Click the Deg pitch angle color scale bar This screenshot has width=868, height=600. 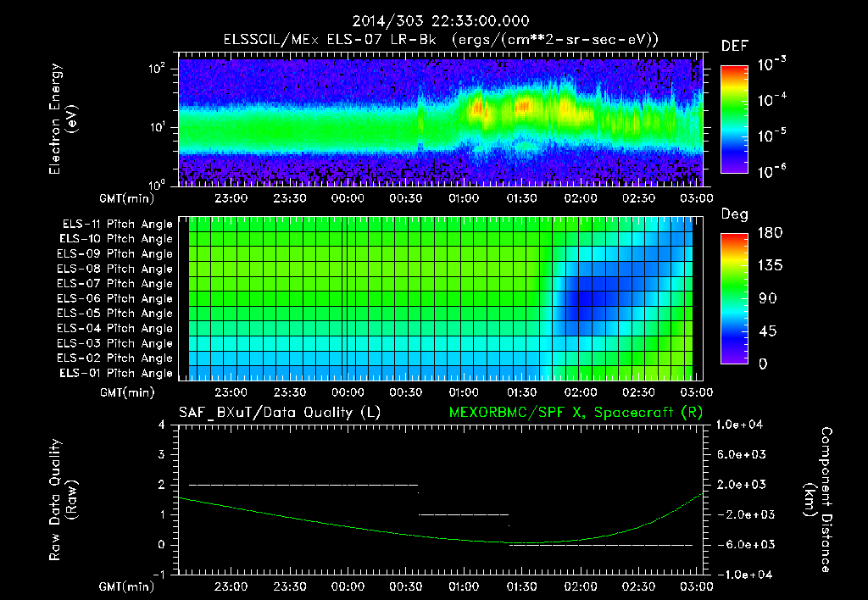(734, 298)
